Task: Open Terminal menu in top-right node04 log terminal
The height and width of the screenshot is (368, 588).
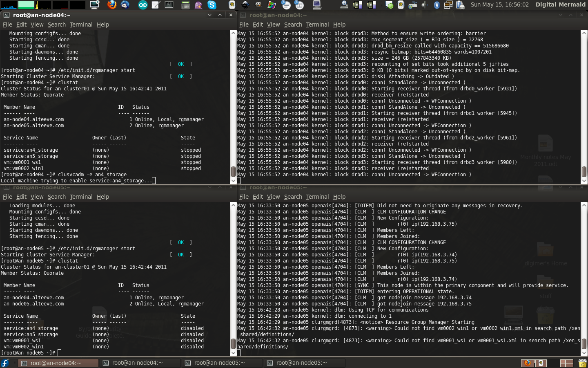Action: (317, 25)
